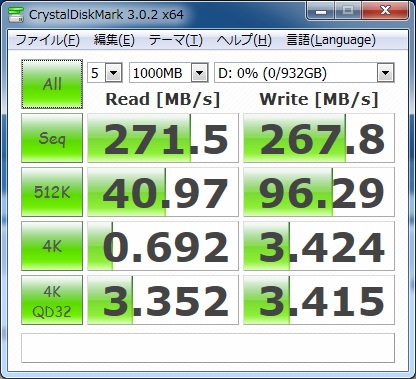Click the Read [MB/s] column header
The image size is (416, 379).
click(163, 99)
